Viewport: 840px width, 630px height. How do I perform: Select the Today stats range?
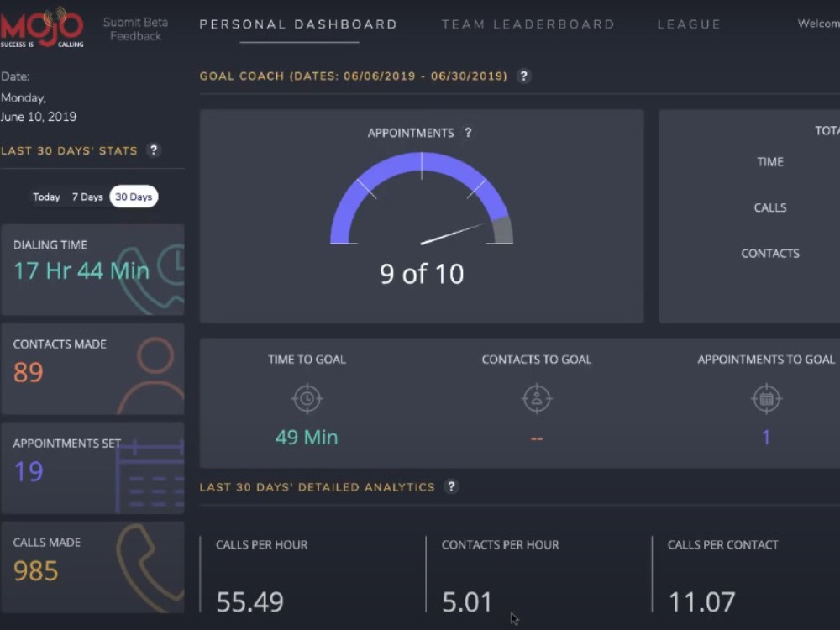(x=46, y=197)
